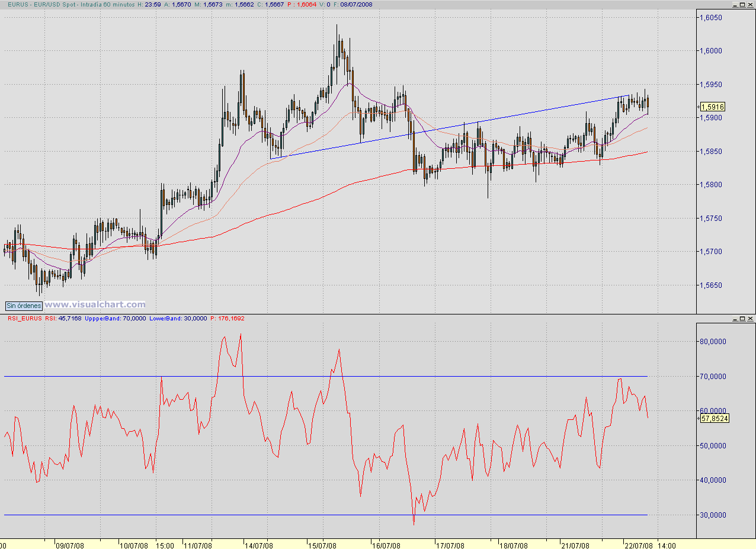Maximize the EUR/USD price chart window
This screenshot has height=549, width=756.
click(x=742, y=4)
